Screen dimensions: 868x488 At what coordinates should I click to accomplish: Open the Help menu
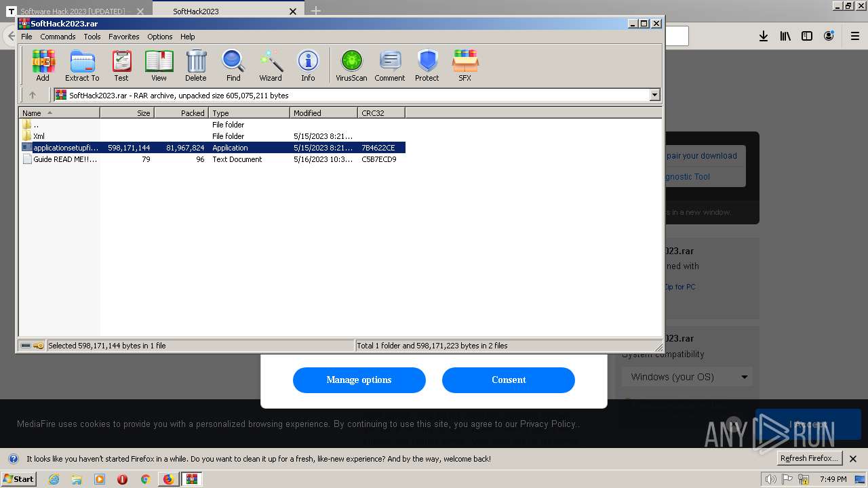coord(188,37)
